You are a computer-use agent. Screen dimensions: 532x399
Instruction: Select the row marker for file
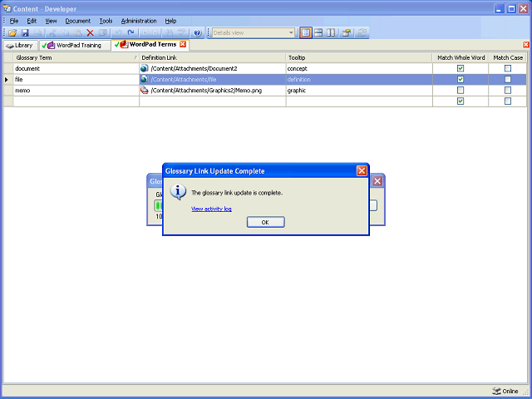[8, 80]
